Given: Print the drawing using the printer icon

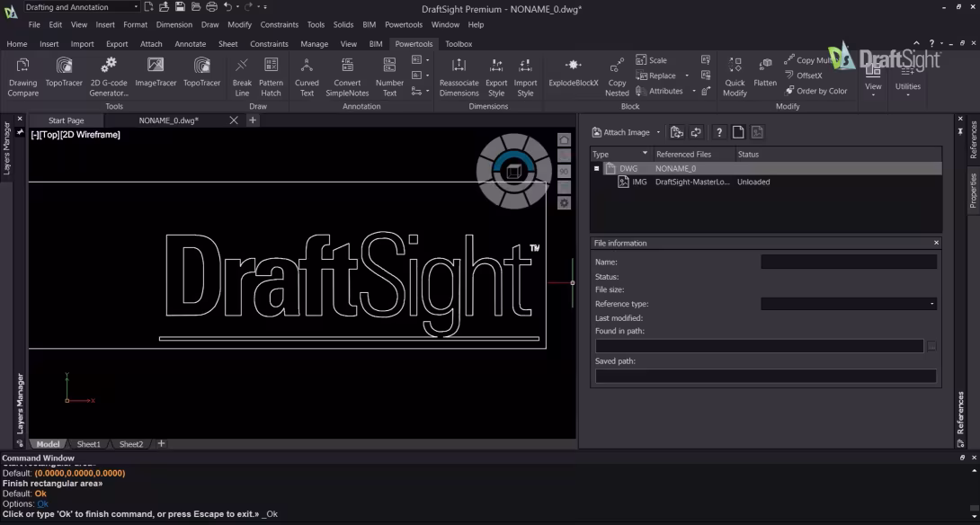Looking at the screenshot, I should (211, 7).
